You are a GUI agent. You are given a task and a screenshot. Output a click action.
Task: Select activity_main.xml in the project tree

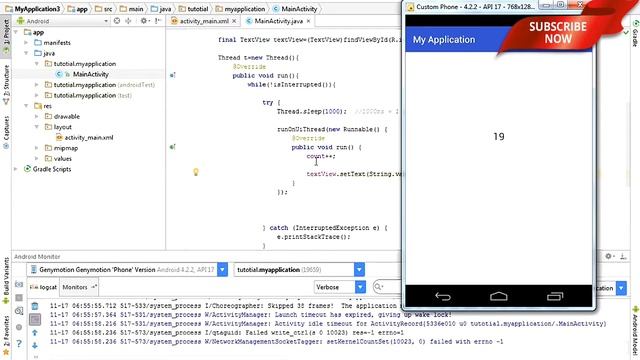[89, 138]
